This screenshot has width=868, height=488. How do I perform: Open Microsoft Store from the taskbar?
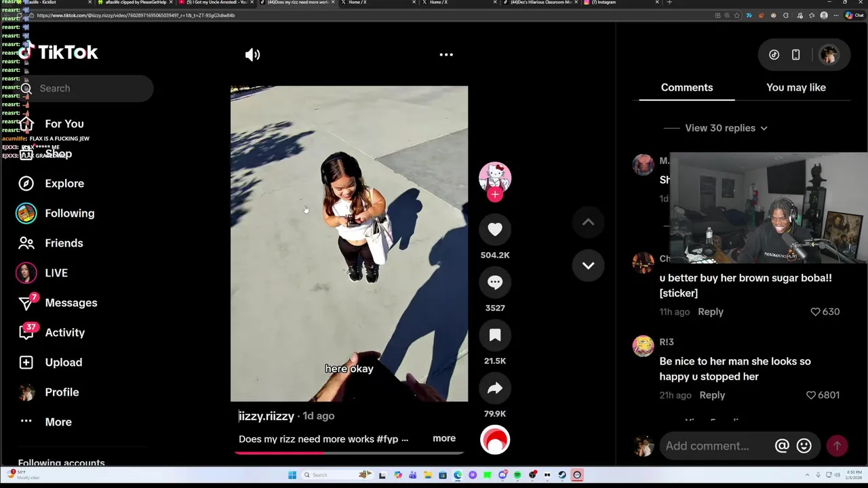[x=443, y=475]
